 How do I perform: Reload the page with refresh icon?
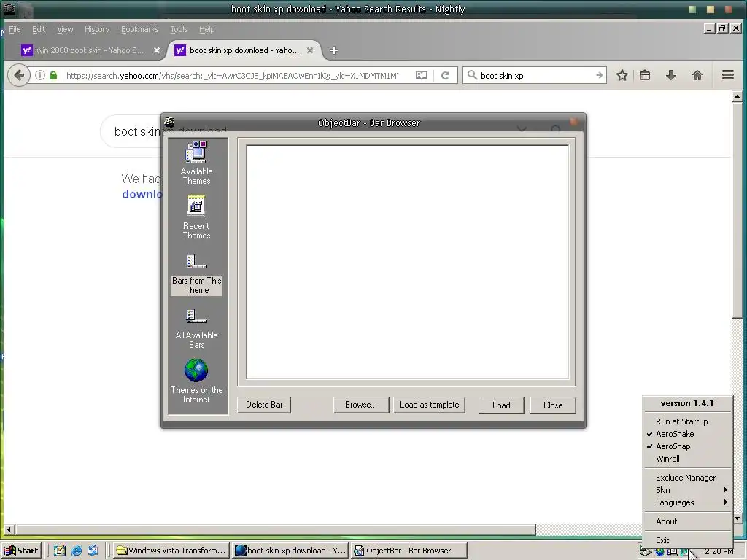446,75
